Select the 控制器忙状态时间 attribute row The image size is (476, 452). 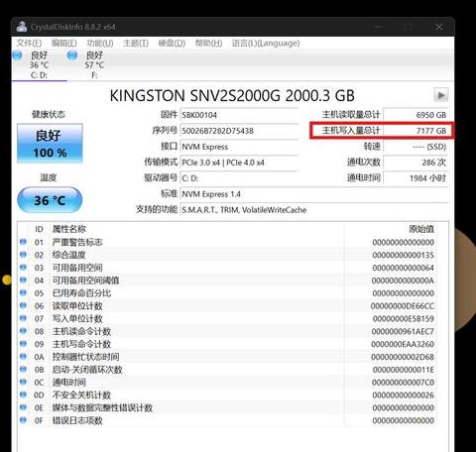pyautogui.click(x=227, y=357)
